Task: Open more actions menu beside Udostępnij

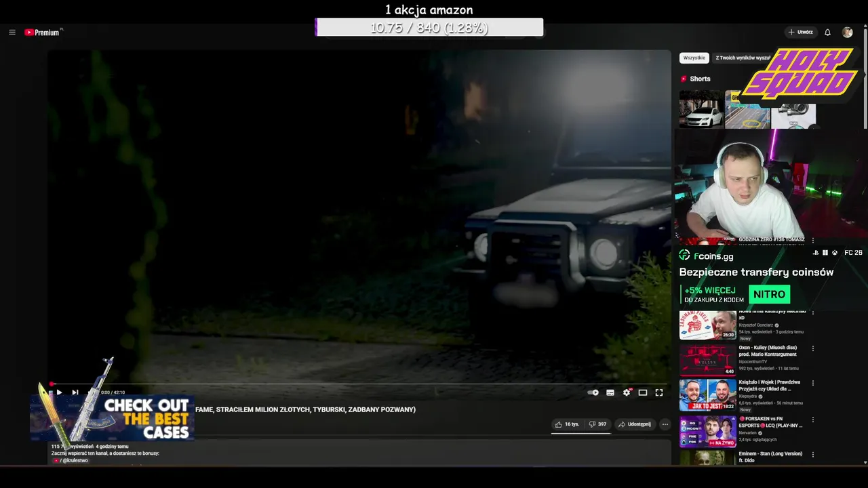Action: click(665, 424)
